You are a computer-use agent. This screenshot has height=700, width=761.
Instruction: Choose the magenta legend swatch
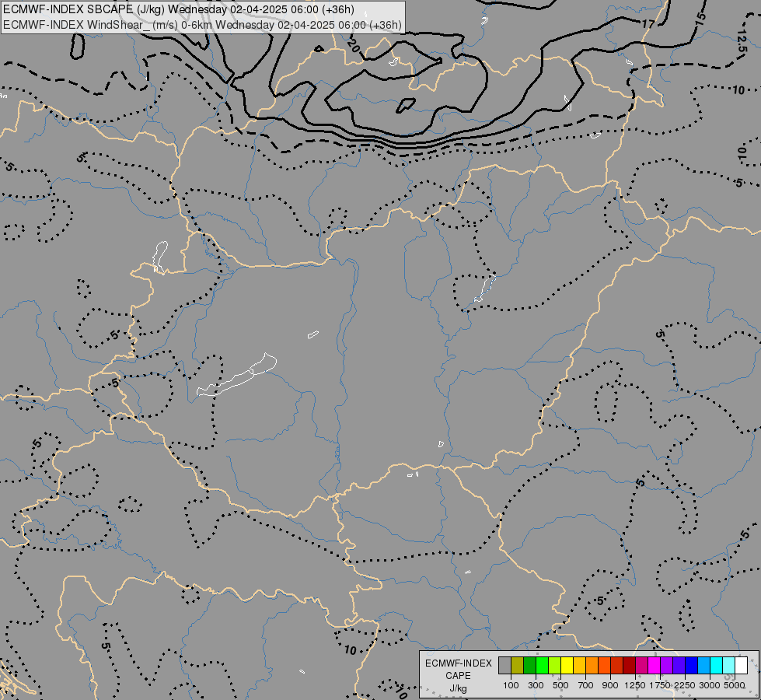(654, 665)
